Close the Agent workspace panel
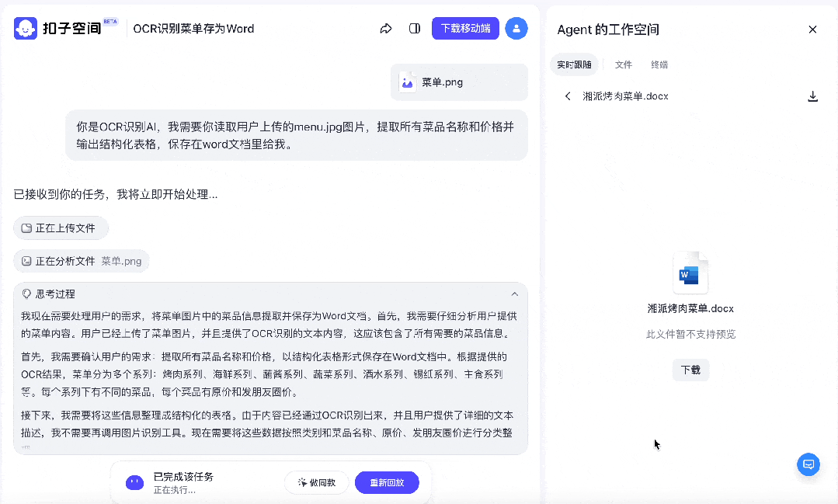The image size is (838, 504). tap(812, 30)
